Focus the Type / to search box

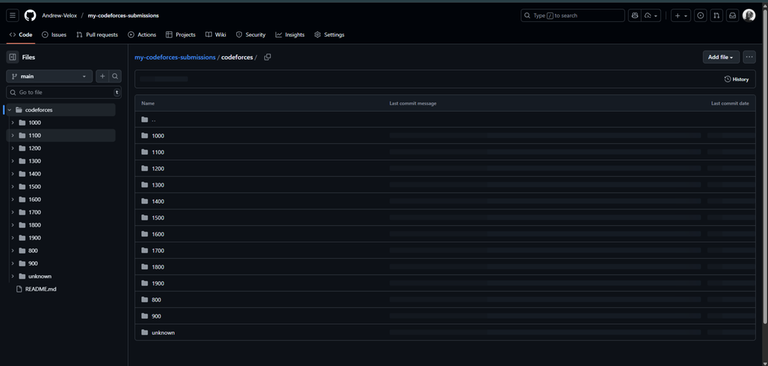click(573, 16)
